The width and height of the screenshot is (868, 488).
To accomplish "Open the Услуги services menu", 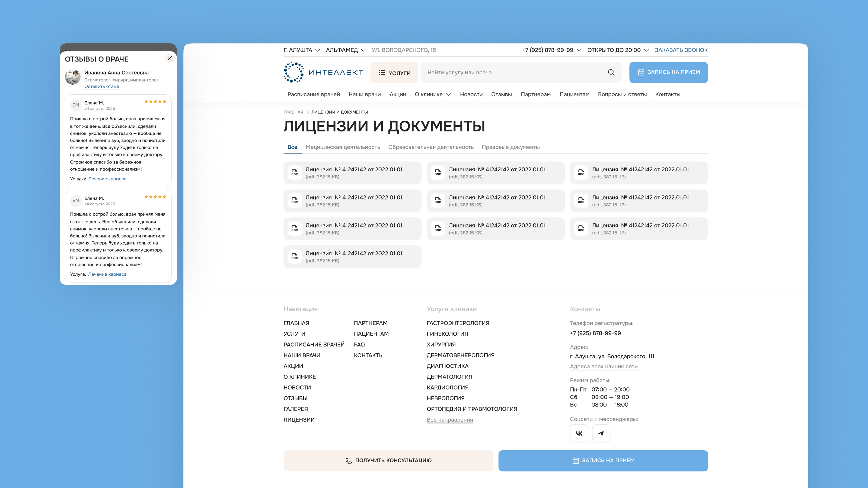I will tap(394, 72).
